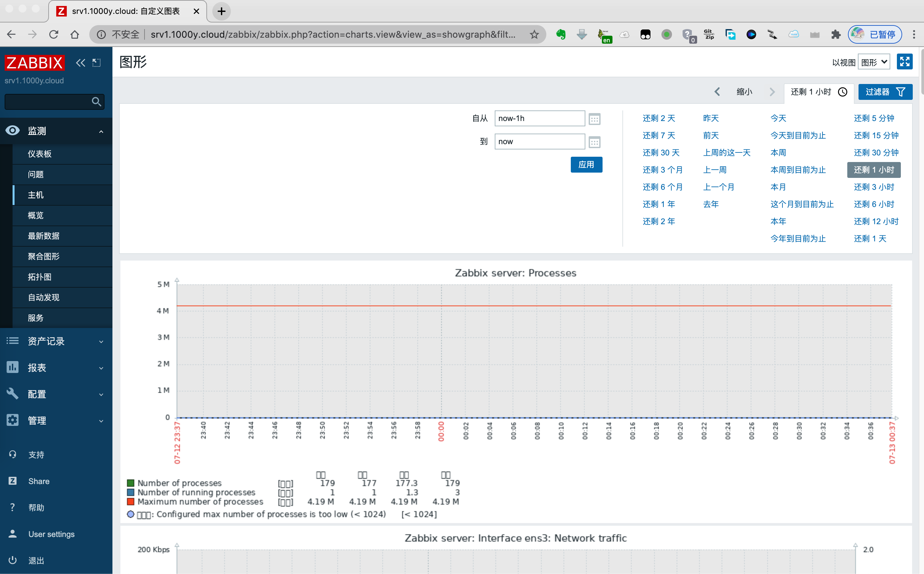The height and width of the screenshot is (574, 924).
Task: Click the green Number of processes legend swatch
Action: pos(131,483)
